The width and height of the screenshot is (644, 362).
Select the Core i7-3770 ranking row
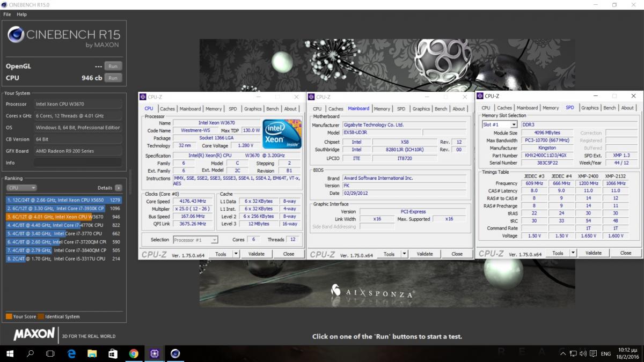coord(64,233)
